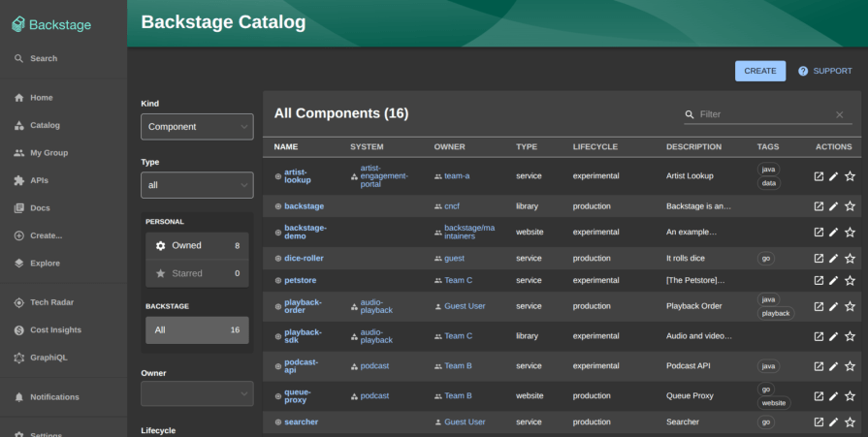The image size is (868, 437).
Task: Open the backstage component link
Action: 304,206
